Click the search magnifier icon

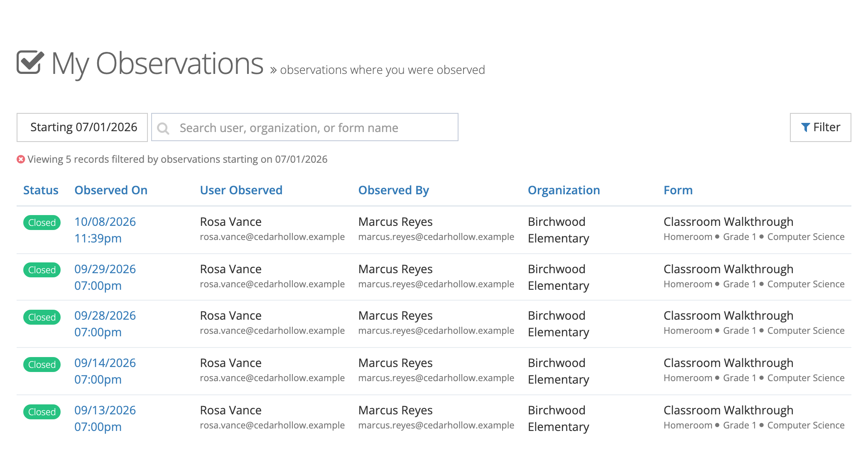163,128
